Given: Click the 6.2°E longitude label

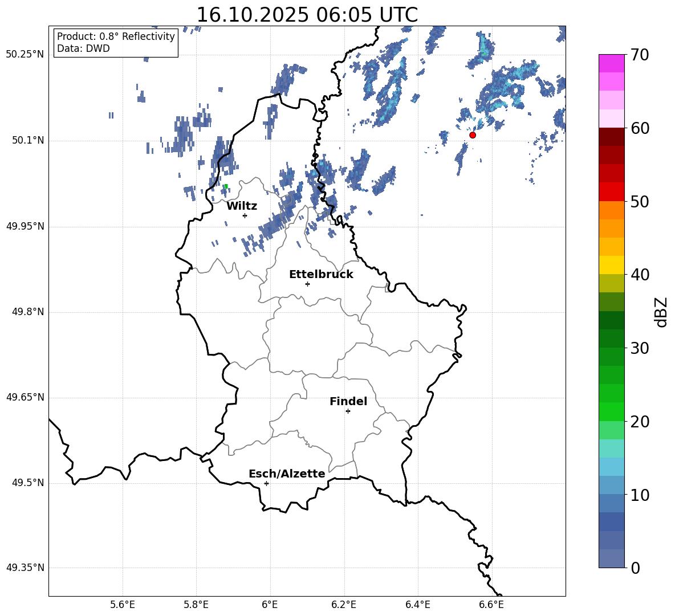Looking at the screenshot, I should pyautogui.click(x=344, y=605).
